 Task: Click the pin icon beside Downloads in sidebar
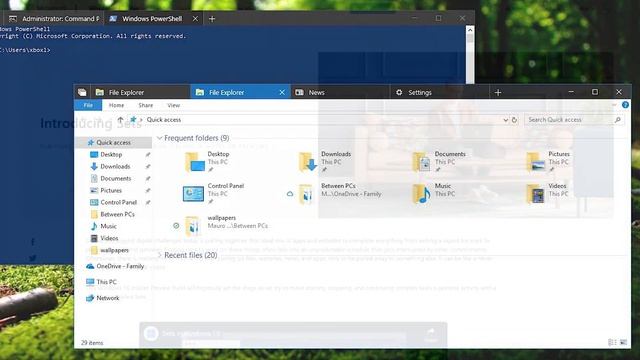148,167
